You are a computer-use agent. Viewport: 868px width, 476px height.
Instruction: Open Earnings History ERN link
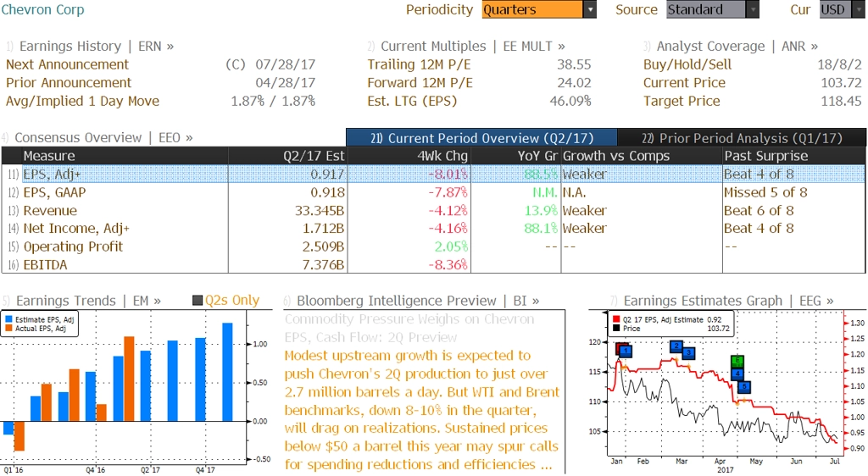tap(97, 46)
